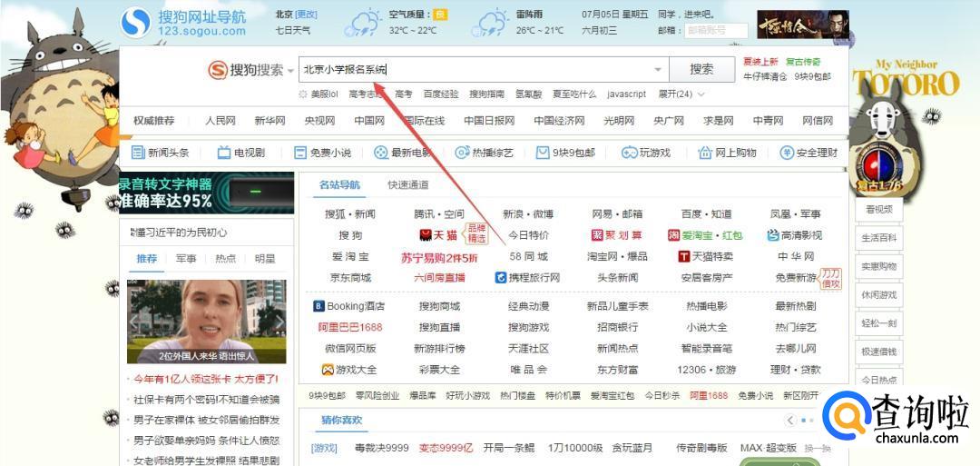Open the 电视剧 TV icon link

click(224, 153)
